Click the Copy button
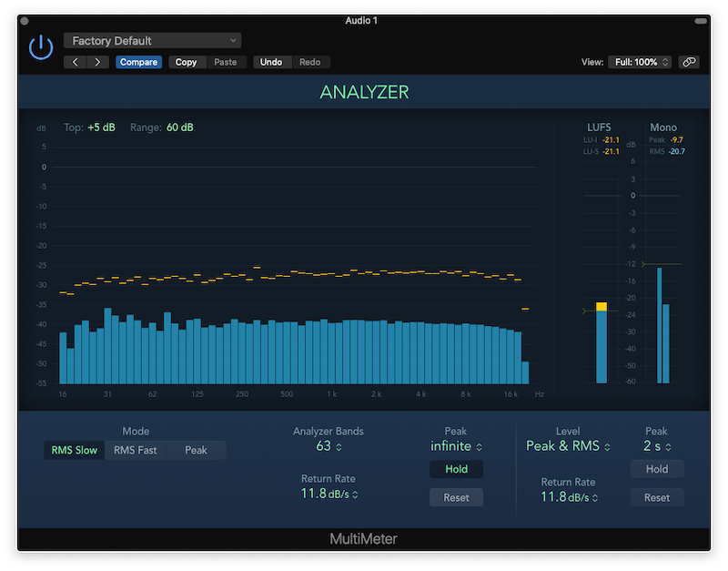Screen dimensions: 728x571 pos(187,62)
